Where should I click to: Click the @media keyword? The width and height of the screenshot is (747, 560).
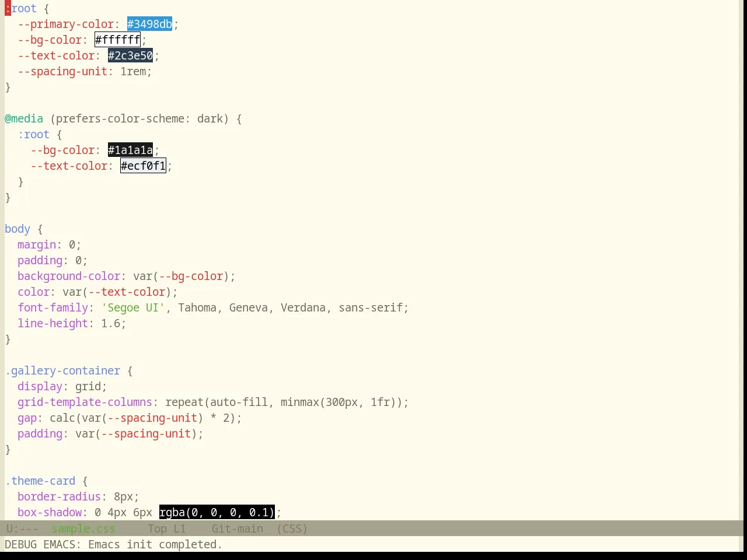[x=24, y=118]
